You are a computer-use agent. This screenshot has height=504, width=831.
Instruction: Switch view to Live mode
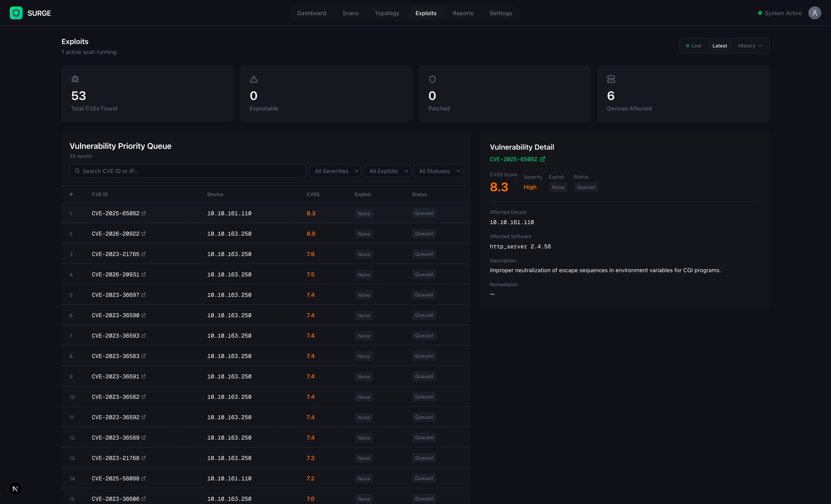[693, 46]
